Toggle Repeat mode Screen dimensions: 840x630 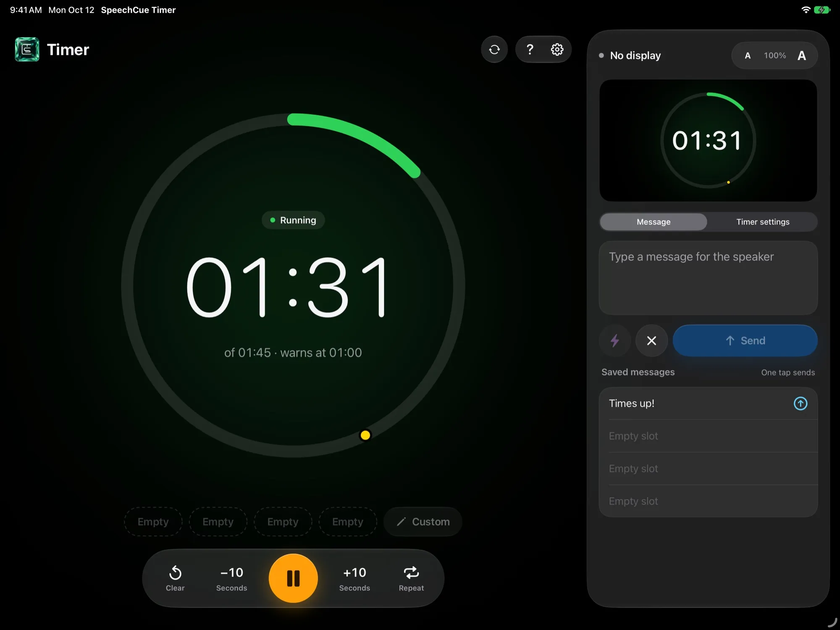(x=411, y=578)
